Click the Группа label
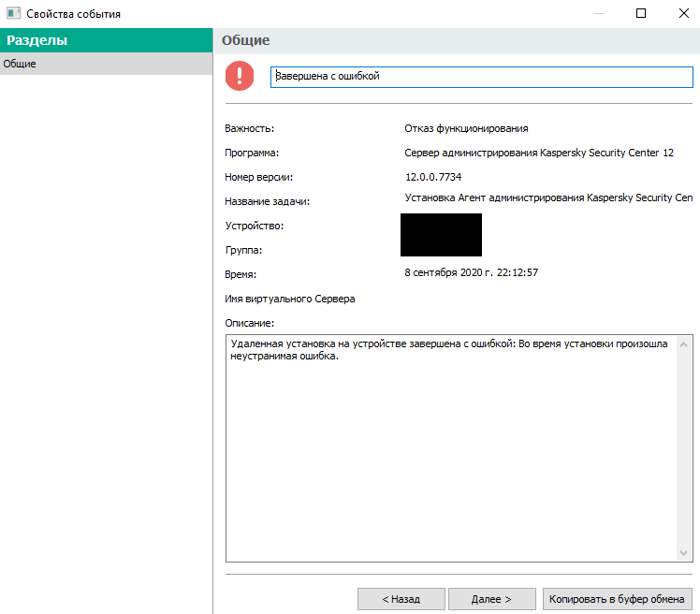This screenshot has width=700, height=614. [x=243, y=250]
